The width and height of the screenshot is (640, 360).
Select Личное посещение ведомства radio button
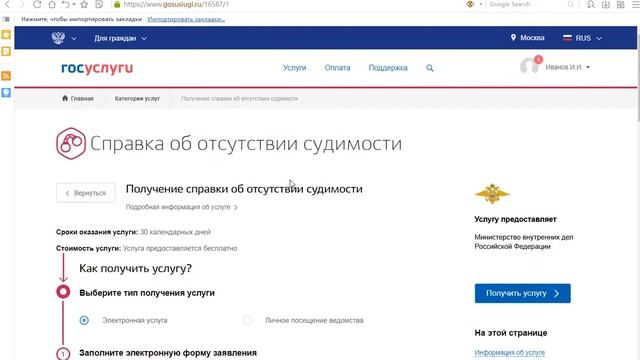coord(247,320)
